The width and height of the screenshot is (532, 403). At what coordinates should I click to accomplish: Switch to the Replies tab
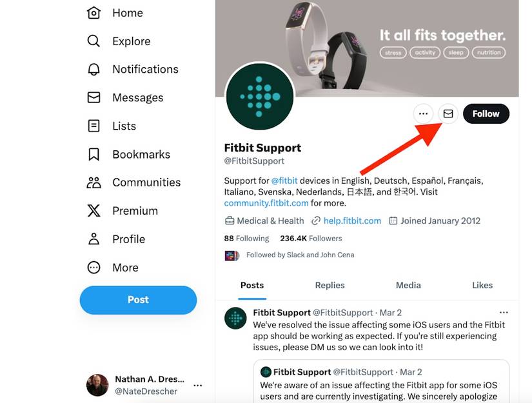(x=330, y=285)
